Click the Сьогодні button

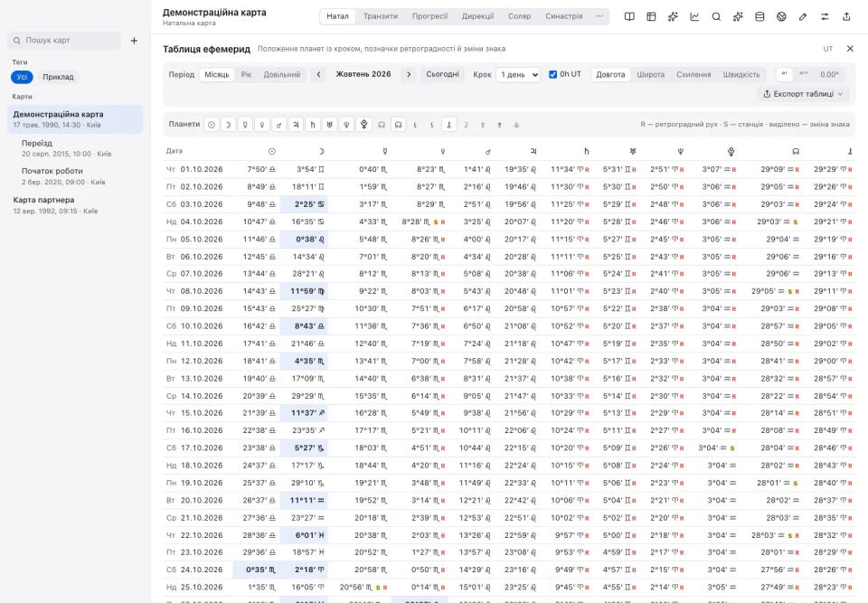(442, 74)
